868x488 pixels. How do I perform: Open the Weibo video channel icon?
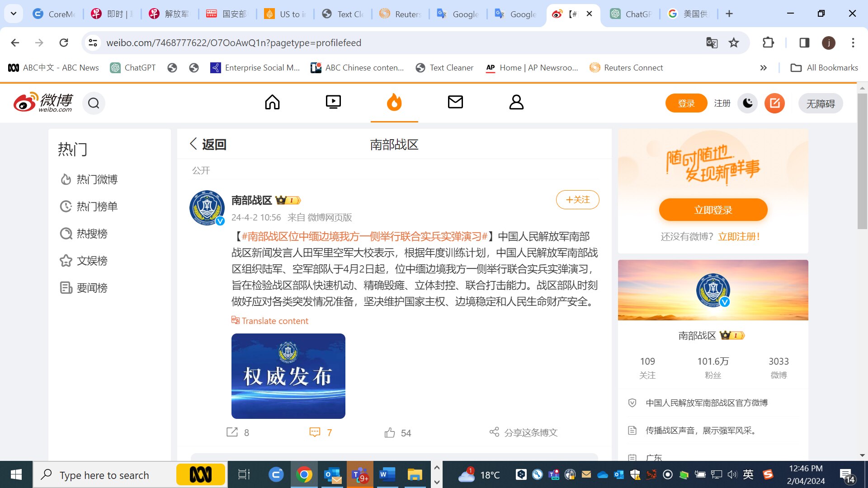[333, 102]
